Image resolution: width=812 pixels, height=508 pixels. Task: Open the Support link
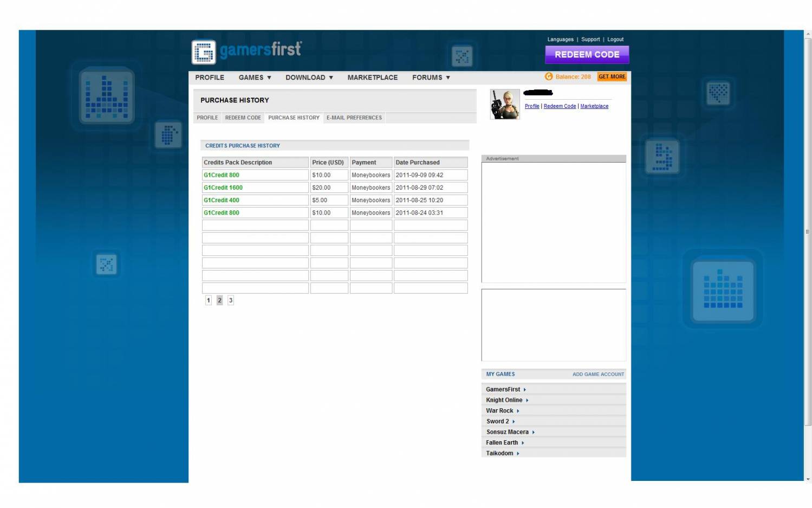590,40
